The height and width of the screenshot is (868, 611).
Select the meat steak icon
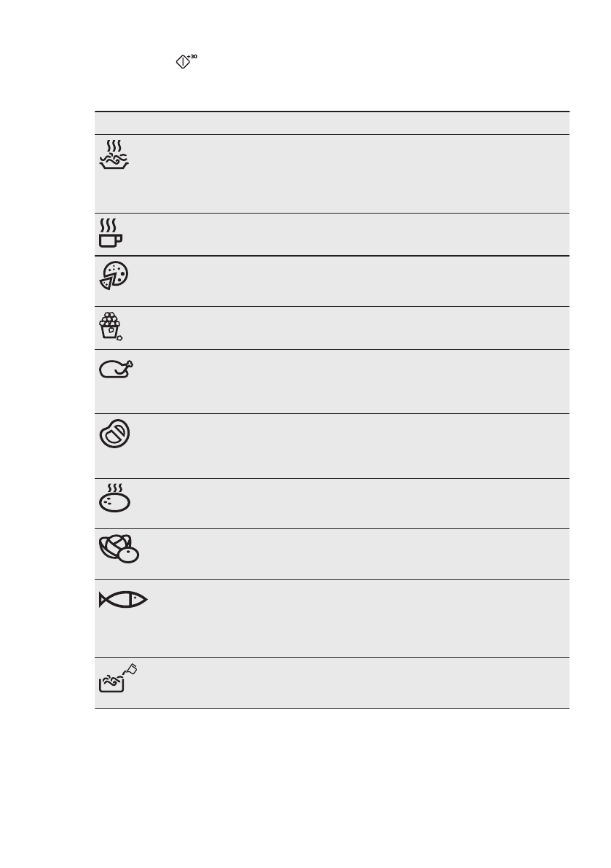pyautogui.click(x=115, y=435)
